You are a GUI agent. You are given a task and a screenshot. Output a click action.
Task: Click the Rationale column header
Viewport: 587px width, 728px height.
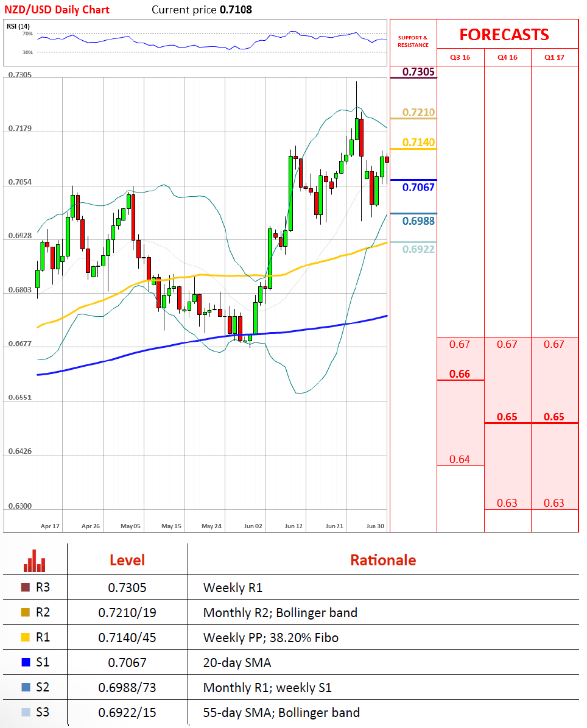click(x=383, y=560)
